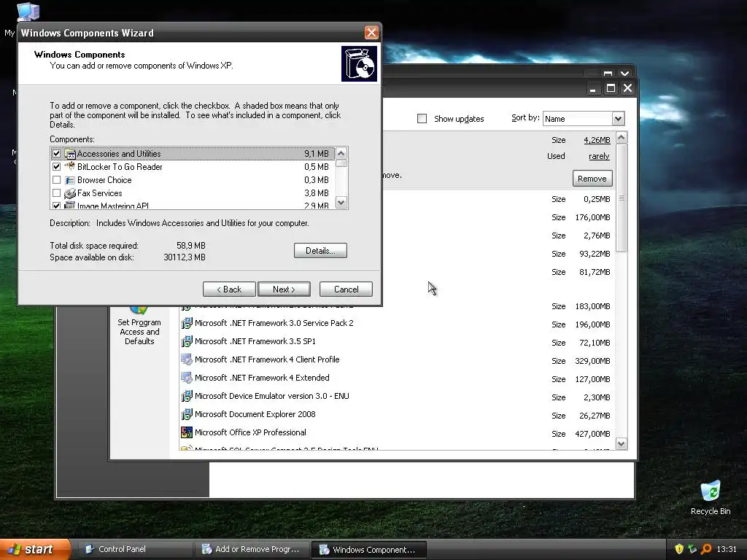747x560 pixels.
Task: Enable the Show updates checkbox
Action: pyautogui.click(x=422, y=119)
